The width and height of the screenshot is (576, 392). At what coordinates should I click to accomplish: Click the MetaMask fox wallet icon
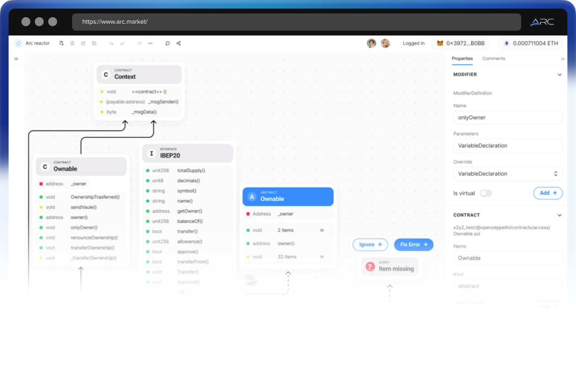(440, 44)
